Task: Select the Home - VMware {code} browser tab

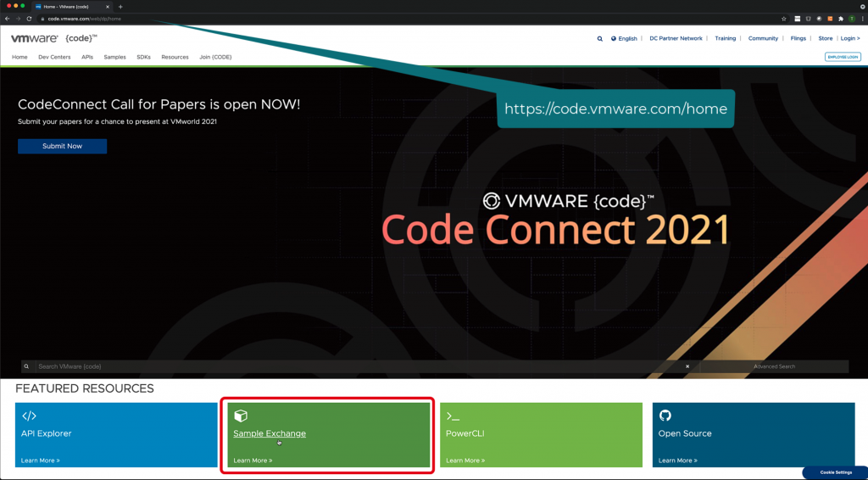Action: tap(73, 7)
